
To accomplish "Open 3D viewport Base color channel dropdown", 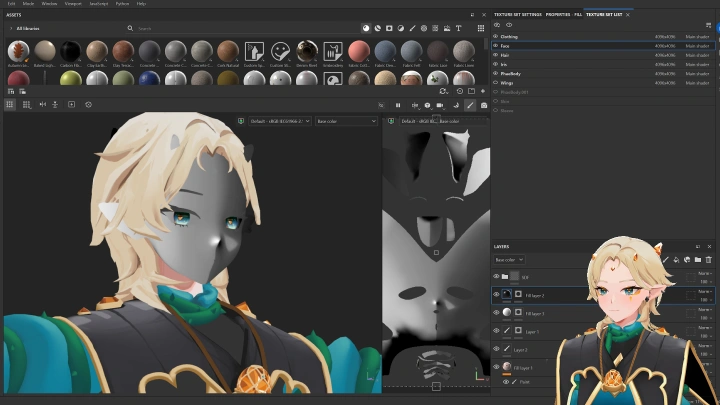I will [346, 121].
